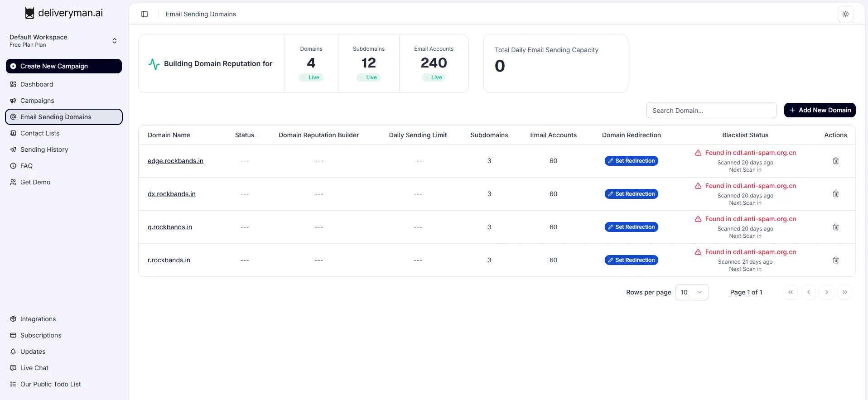The width and height of the screenshot is (868, 400).
Task: Click the Search Domain input field
Action: tap(711, 111)
